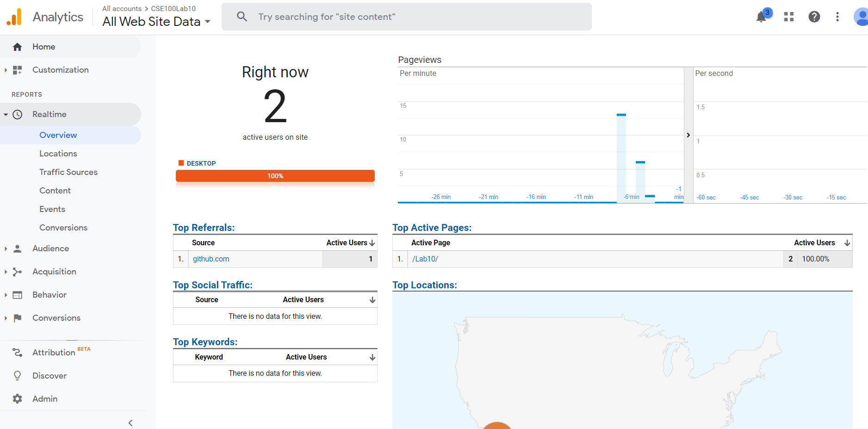Click the Behavior window icon
This screenshot has height=429, width=868.
coord(17,295)
